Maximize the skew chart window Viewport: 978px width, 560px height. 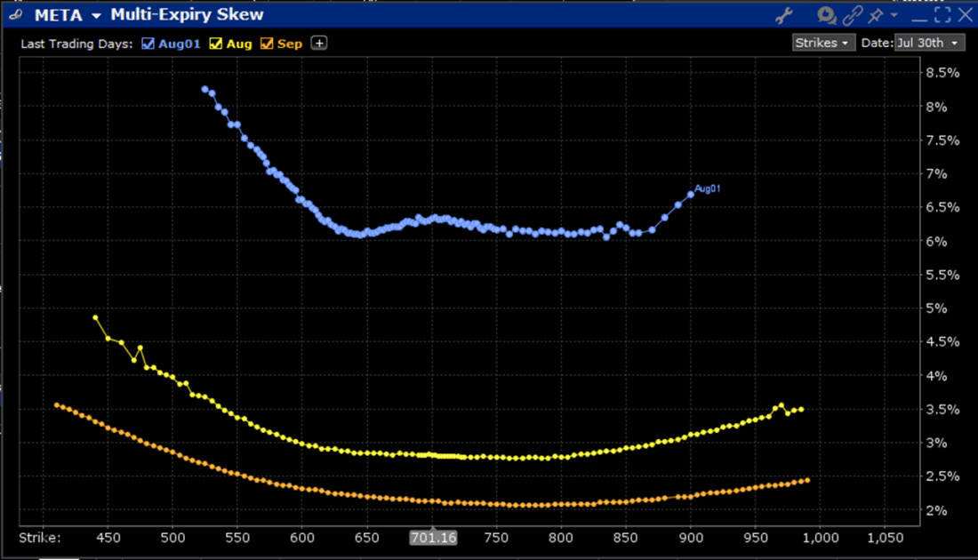click(x=942, y=14)
